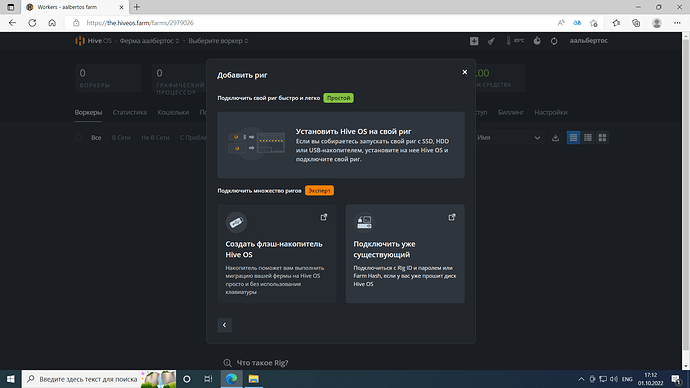The image size is (690, 388).
Task: Close the Add Rig dialog
Action: click(464, 72)
